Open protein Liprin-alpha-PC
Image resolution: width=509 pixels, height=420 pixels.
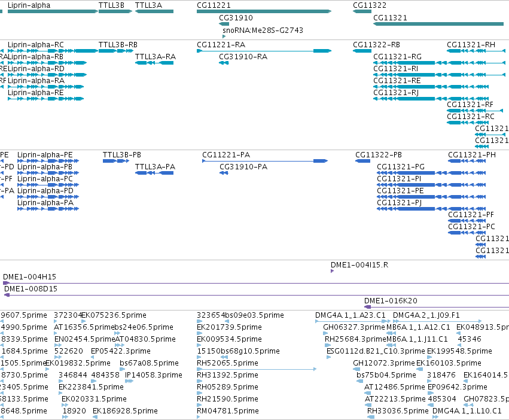click(x=48, y=185)
